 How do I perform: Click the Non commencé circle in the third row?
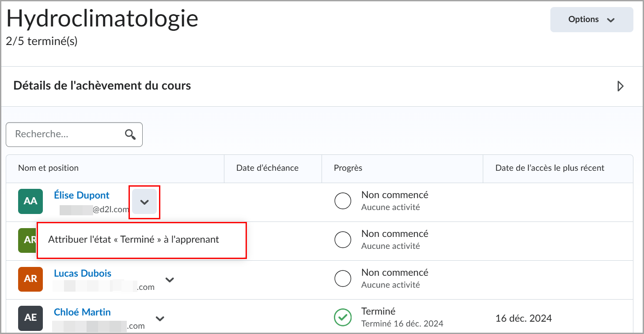click(x=343, y=278)
